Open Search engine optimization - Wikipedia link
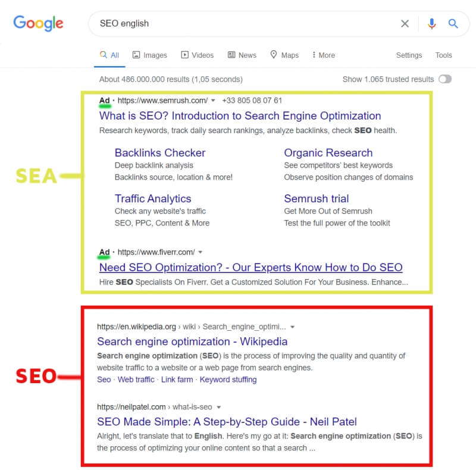 coord(192,341)
